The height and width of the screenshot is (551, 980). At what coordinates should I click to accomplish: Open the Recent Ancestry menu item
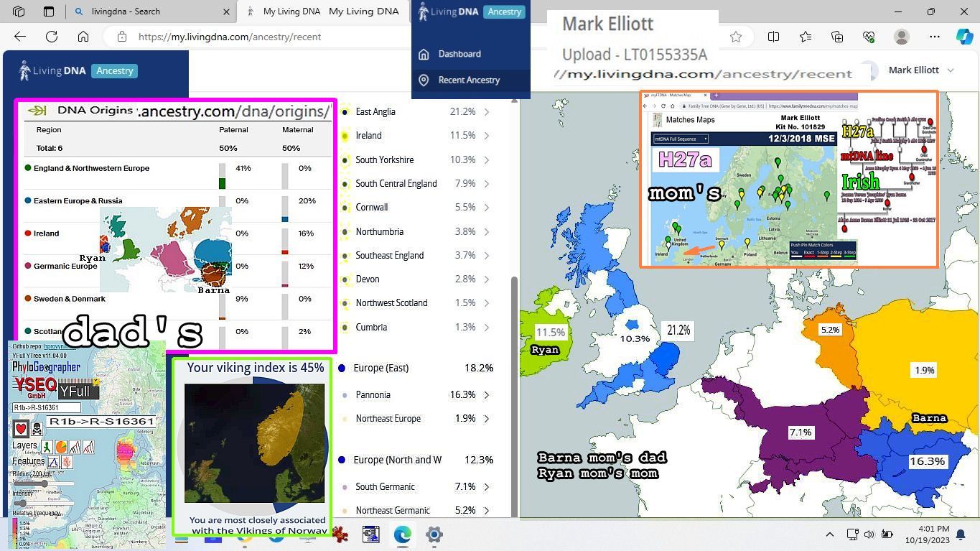pos(469,80)
